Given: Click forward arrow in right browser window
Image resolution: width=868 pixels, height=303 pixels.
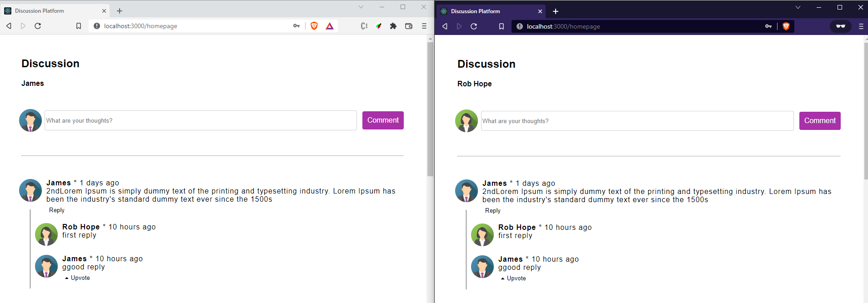Looking at the screenshot, I should click(x=459, y=26).
